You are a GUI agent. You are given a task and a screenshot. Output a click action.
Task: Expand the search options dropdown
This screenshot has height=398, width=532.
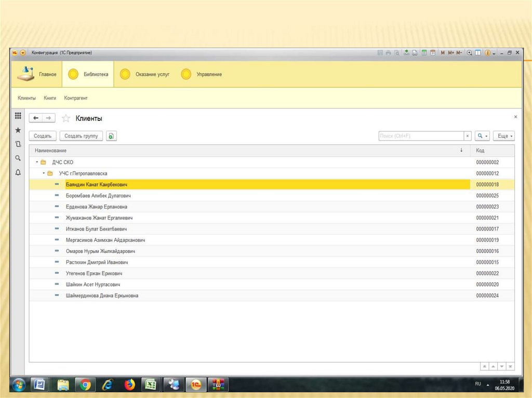[483, 136]
